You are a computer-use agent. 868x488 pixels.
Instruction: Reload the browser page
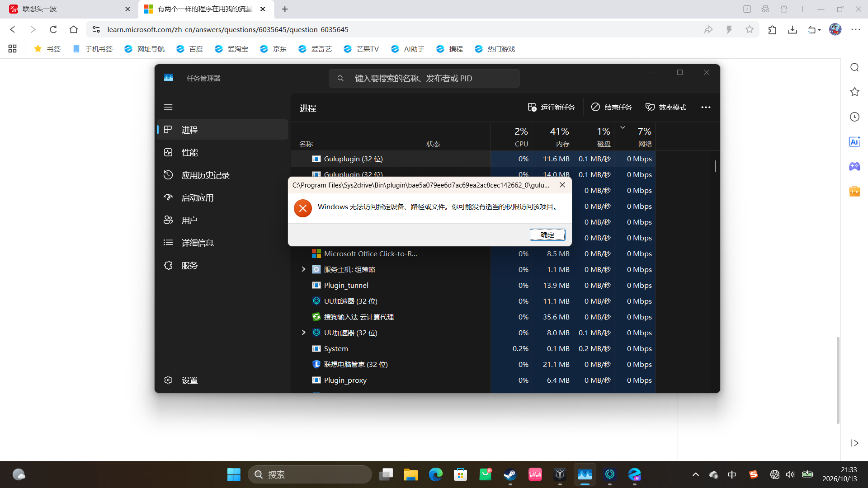click(x=53, y=29)
